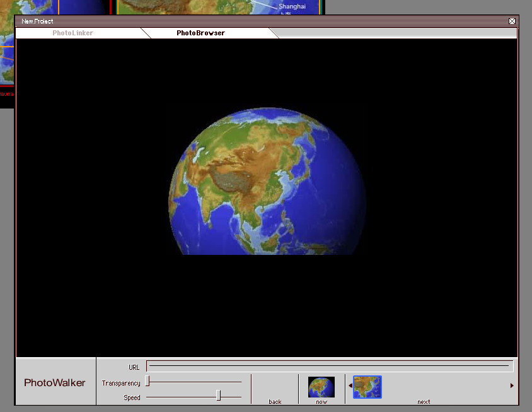Viewport: 532px width, 412px height.
Task: Click the 'URL' label
Action: tap(134, 367)
